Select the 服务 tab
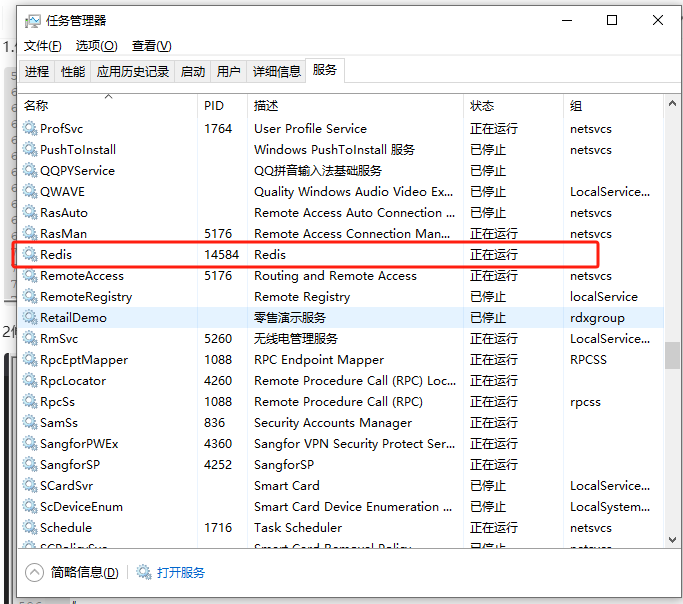The height and width of the screenshot is (604, 683). click(x=325, y=70)
